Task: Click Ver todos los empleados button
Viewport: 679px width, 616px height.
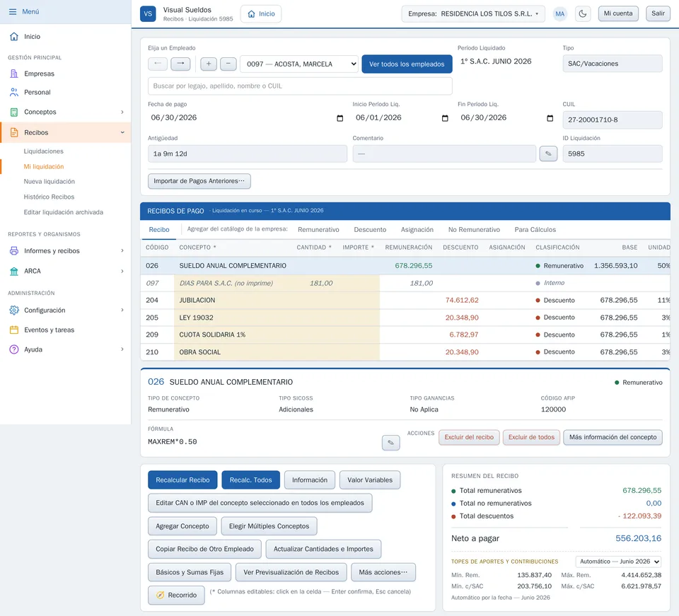Action: point(407,64)
